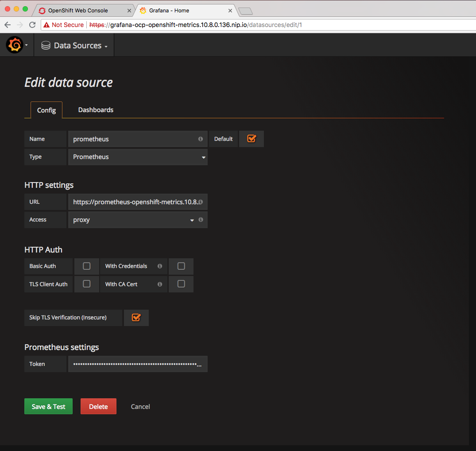Enable the Basic Auth checkbox

pos(86,266)
